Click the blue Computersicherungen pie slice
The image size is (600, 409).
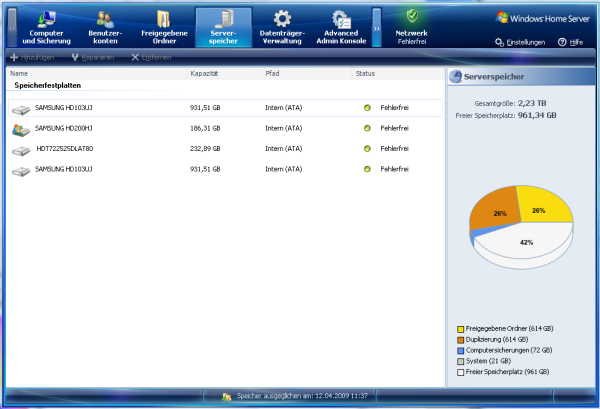(x=481, y=233)
